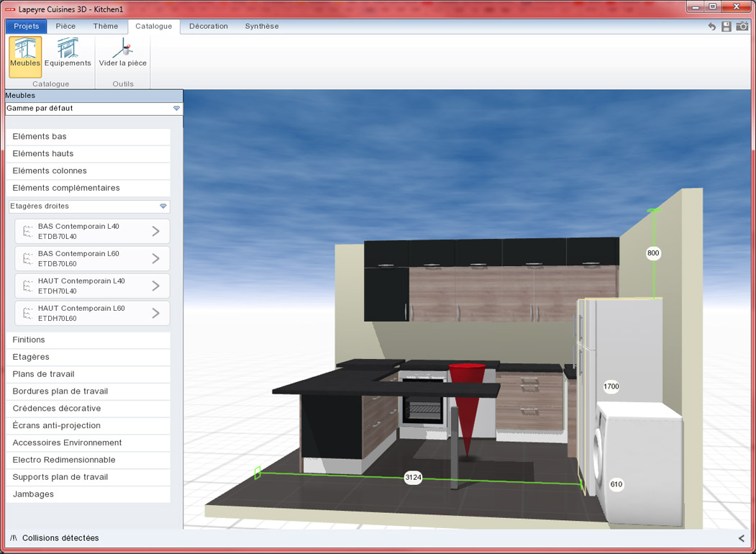Expand the Eléments hauts category

coord(89,154)
